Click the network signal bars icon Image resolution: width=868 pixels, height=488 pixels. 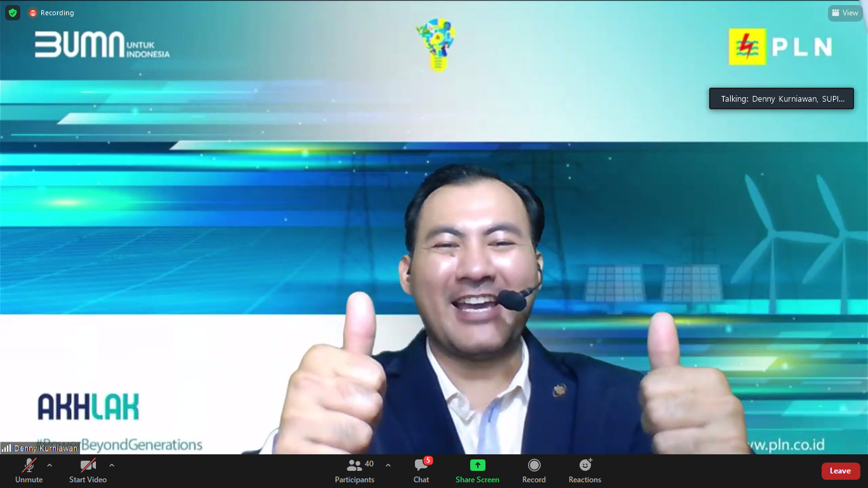6,448
